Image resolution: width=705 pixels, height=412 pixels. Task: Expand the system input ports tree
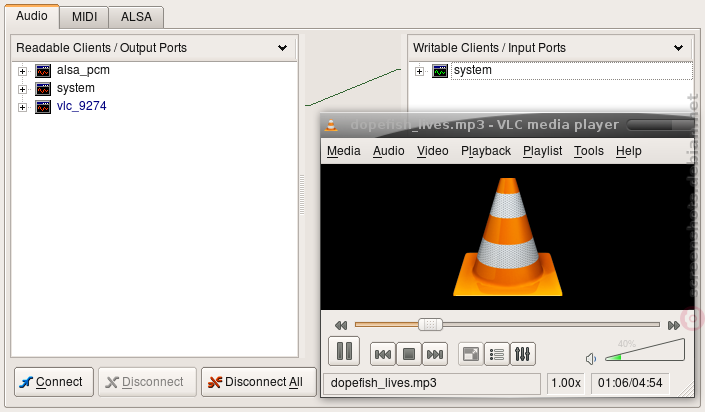(419, 71)
